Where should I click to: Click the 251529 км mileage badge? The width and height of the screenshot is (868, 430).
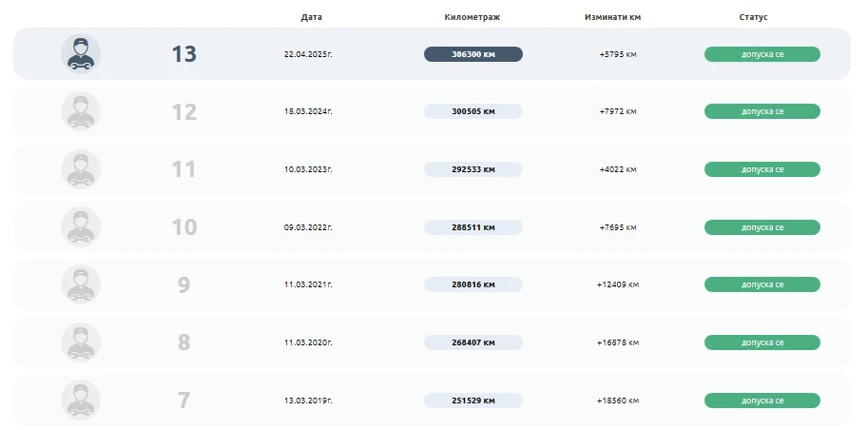click(473, 401)
